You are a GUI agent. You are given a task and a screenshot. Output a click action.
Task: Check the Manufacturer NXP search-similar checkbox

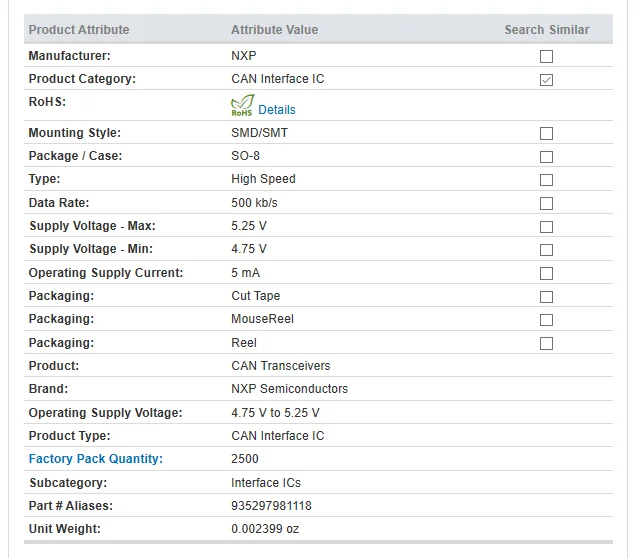point(546,56)
